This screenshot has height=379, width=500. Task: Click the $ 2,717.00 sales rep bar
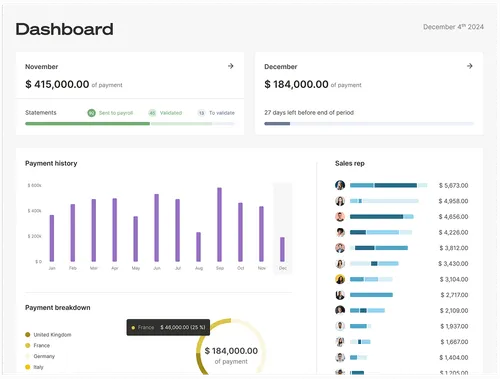(371, 295)
